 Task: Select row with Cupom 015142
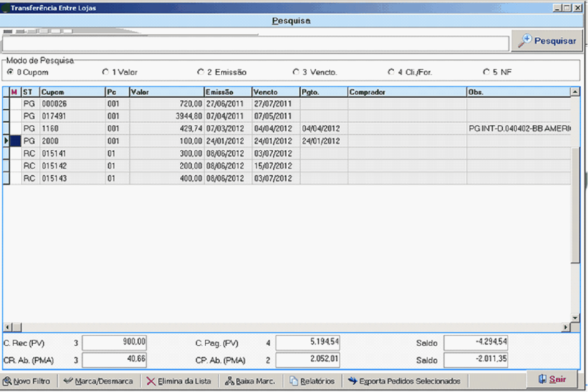pyautogui.click(x=72, y=166)
